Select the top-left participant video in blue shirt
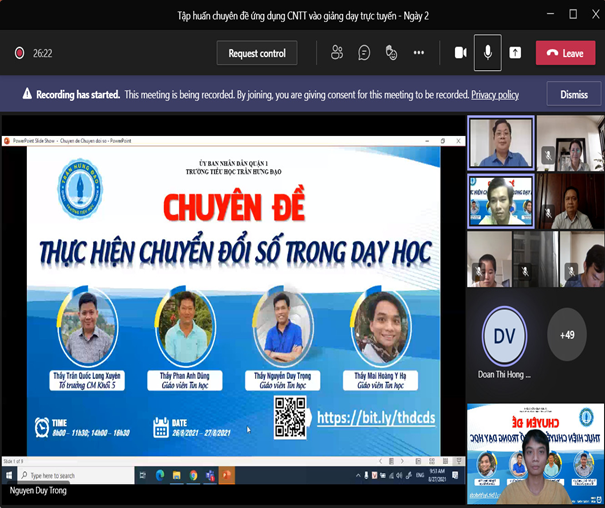Screen dimensions: 605x508 coord(500,142)
